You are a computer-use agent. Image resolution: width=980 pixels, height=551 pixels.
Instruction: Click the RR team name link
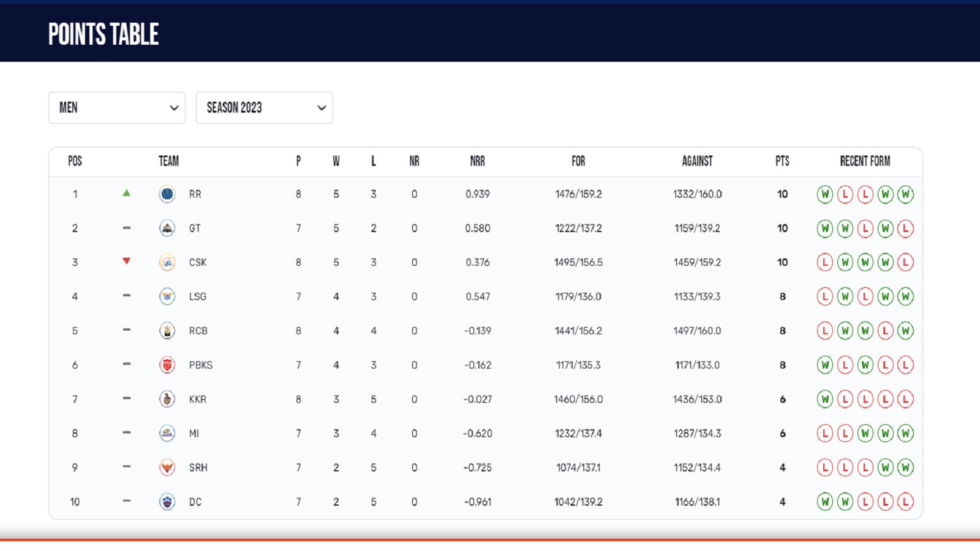pyautogui.click(x=195, y=194)
